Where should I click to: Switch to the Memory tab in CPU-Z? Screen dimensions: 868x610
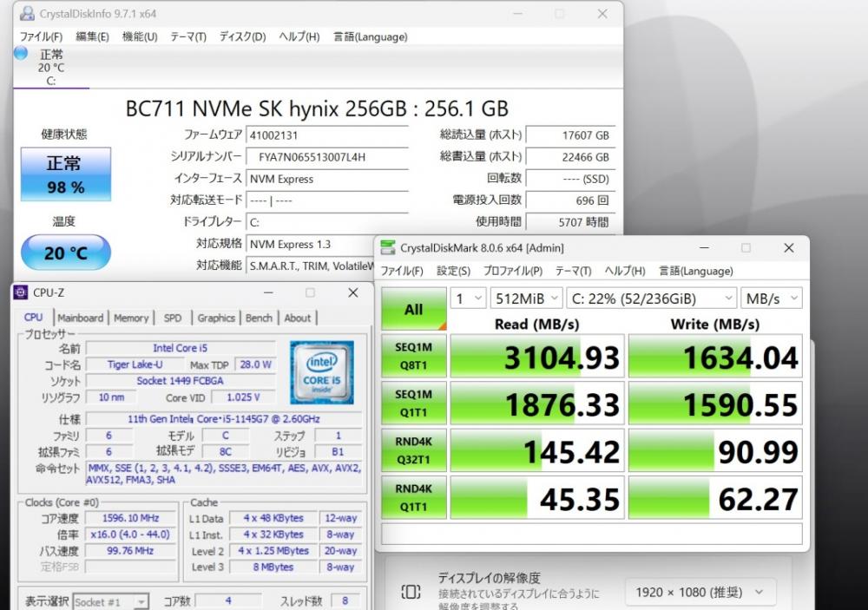pos(131,318)
